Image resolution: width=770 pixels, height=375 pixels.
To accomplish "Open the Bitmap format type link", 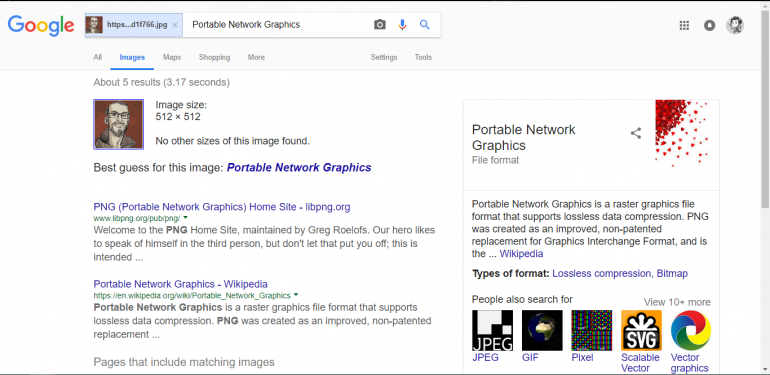I will 672,273.
